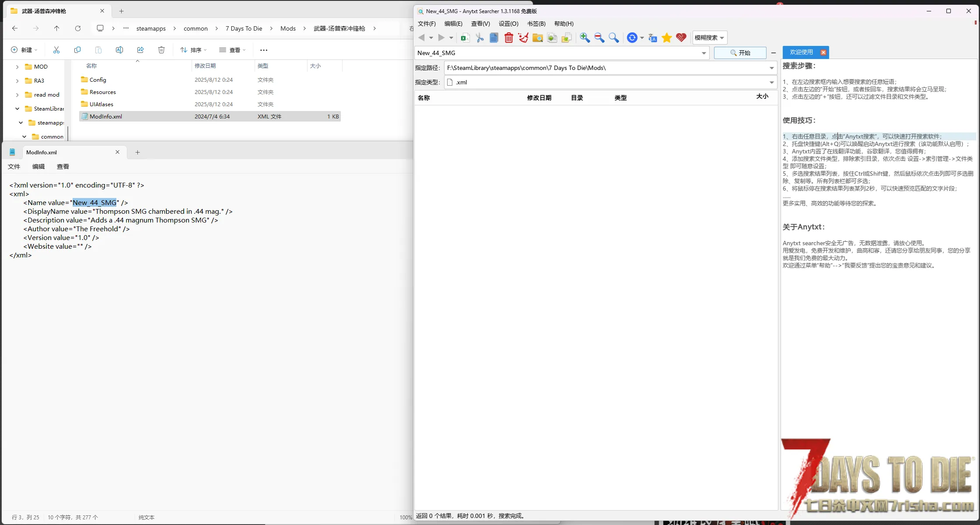Close the ModInfo.xml Notepad tab
Image resolution: width=980 pixels, height=525 pixels.
point(117,152)
